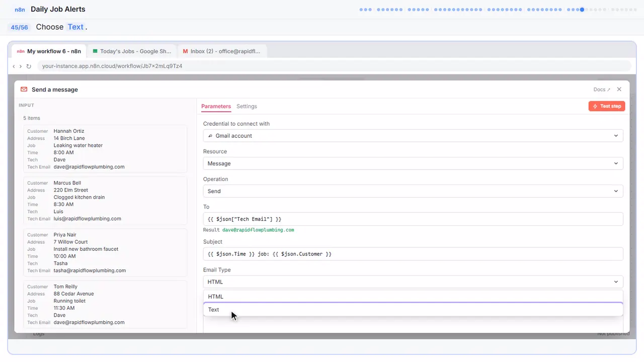Screen dimensions: 644x362
Task: Select customer 'Tom Reilly' in the input list
Action: pyautogui.click(x=65, y=287)
